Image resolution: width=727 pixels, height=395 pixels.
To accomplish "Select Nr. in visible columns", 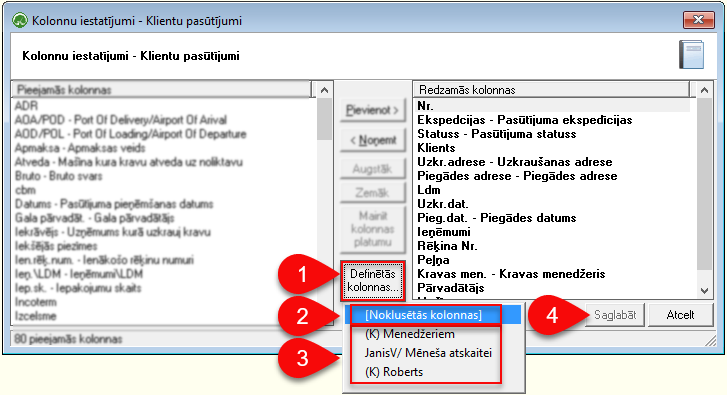I will [x=553, y=106].
